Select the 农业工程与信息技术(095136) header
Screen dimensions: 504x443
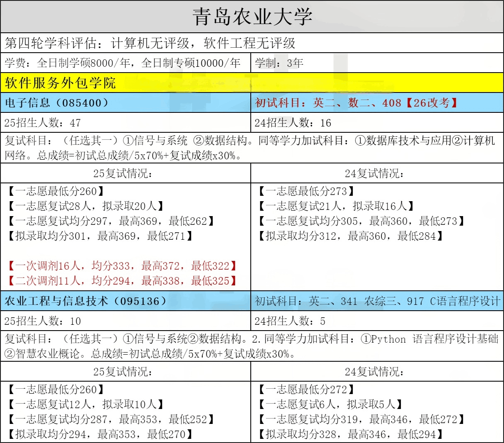coord(85,301)
